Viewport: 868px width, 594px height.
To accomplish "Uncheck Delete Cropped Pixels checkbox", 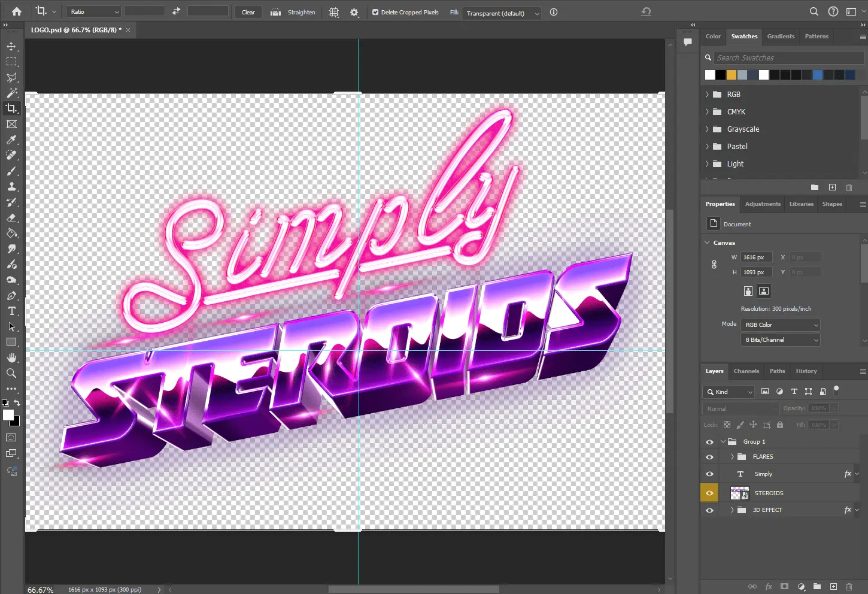I will pyautogui.click(x=375, y=12).
